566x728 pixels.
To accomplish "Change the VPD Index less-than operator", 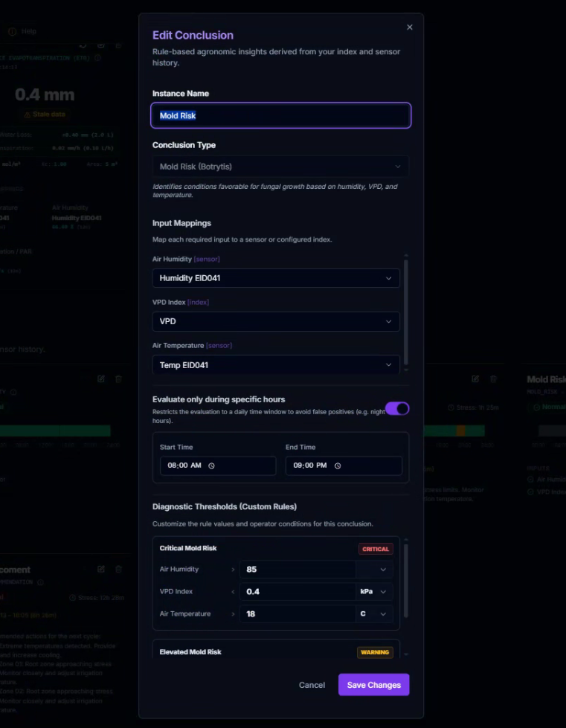I will [233, 591].
